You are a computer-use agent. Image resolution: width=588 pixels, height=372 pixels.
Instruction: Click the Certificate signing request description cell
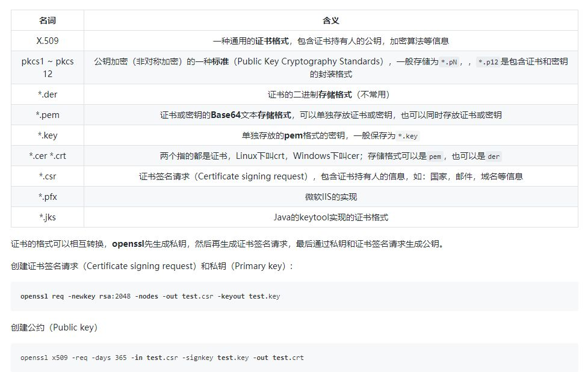tap(331, 176)
